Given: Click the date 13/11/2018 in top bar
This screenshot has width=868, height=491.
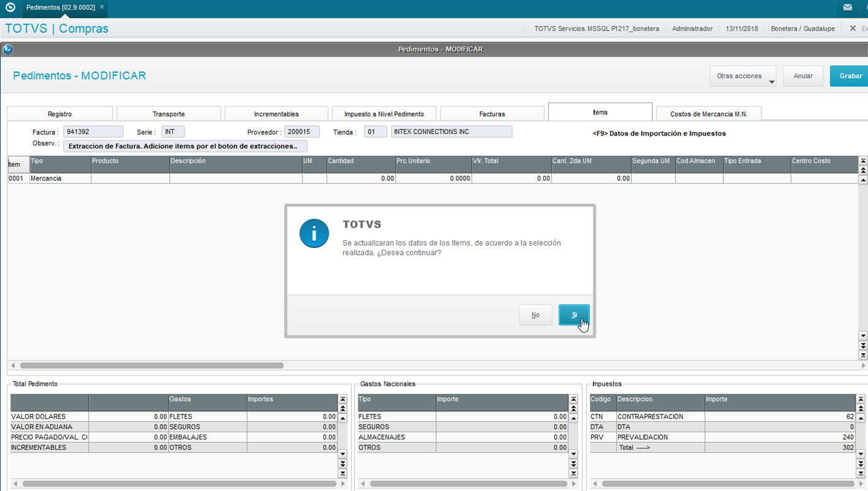Looking at the screenshot, I should [x=742, y=29].
